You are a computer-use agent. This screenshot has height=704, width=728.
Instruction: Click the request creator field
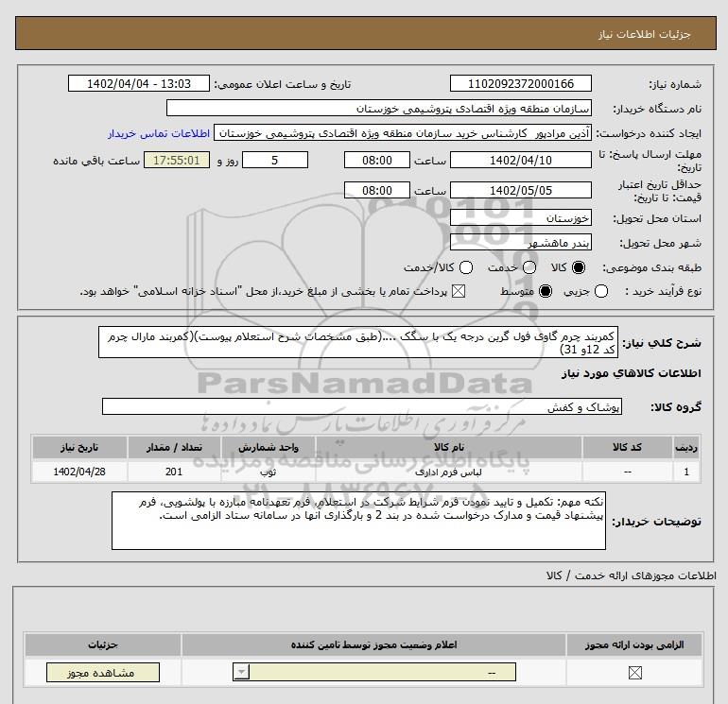coord(403,133)
